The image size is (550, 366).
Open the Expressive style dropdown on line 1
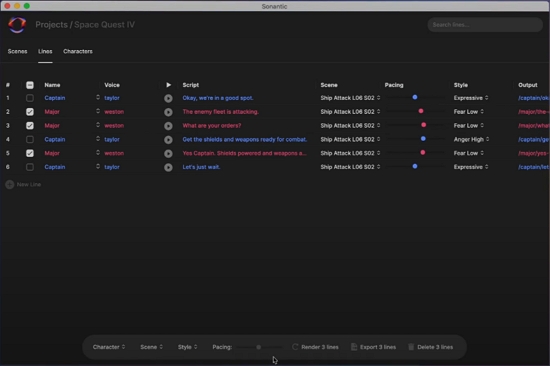471,98
